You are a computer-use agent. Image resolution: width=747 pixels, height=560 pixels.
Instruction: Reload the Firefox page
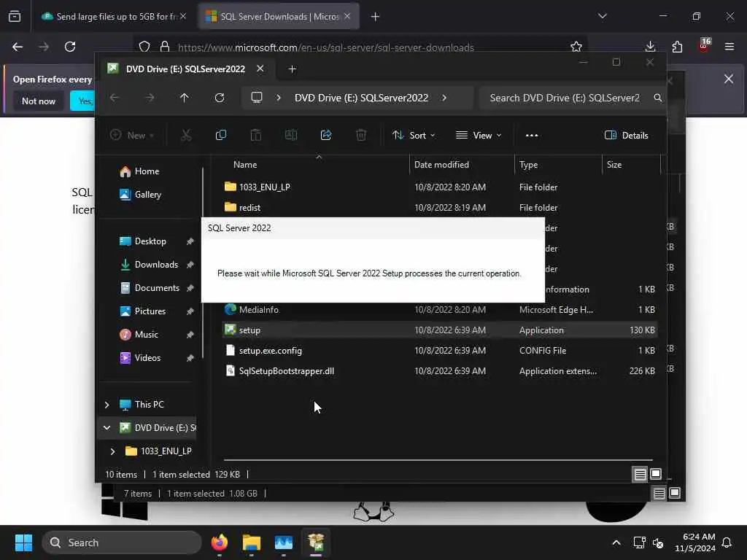point(70,47)
